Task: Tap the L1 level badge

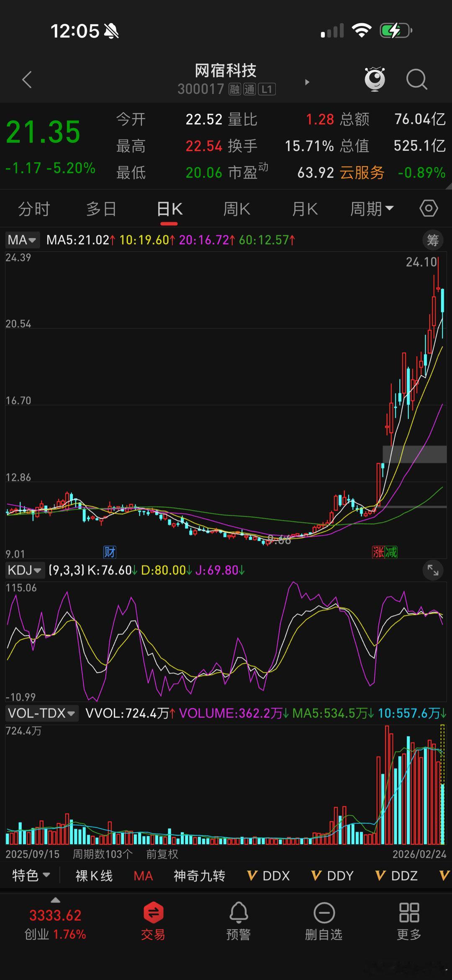Action: click(x=267, y=89)
